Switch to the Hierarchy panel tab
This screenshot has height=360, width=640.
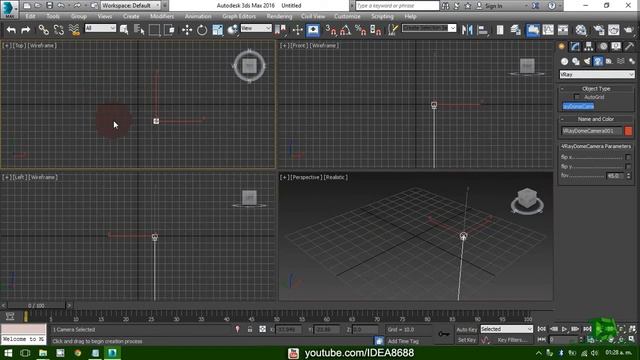(589, 47)
